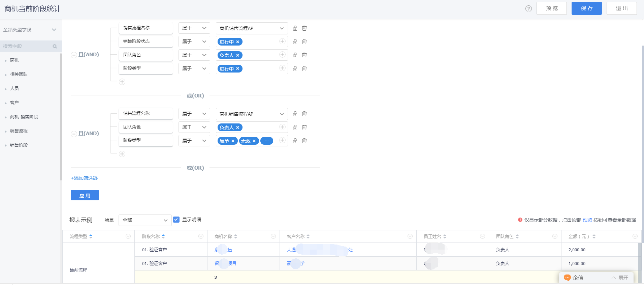Toggle the 显示明细 checkbox
The width and height of the screenshot is (644, 285).
coord(176,220)
